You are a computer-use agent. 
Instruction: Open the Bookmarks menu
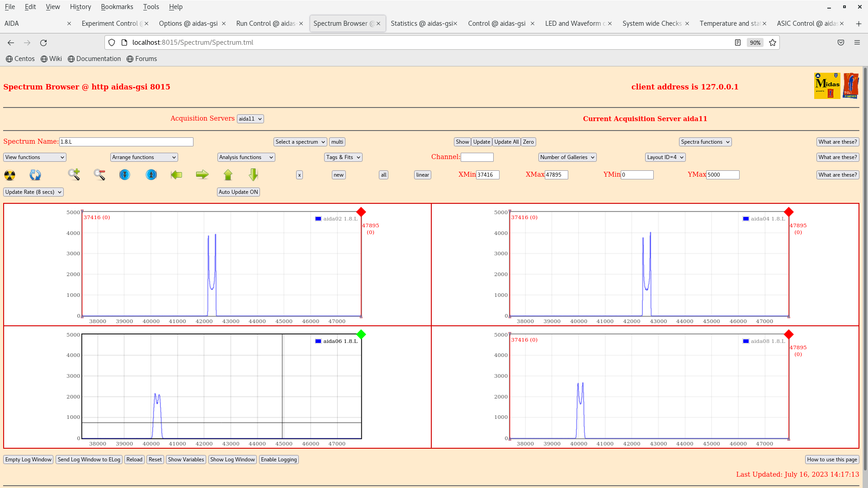(117, 7)
